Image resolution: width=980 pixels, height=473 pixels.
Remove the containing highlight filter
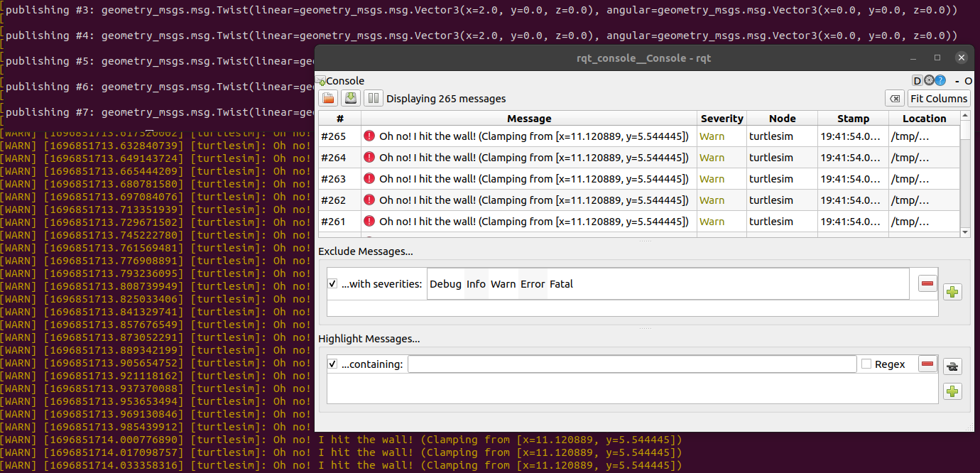click(x=927, y=364)
